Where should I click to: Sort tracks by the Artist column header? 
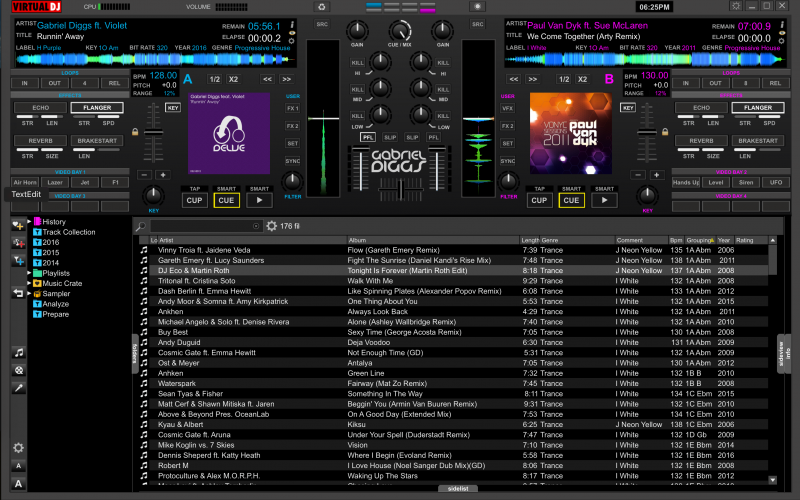point(253,240)
